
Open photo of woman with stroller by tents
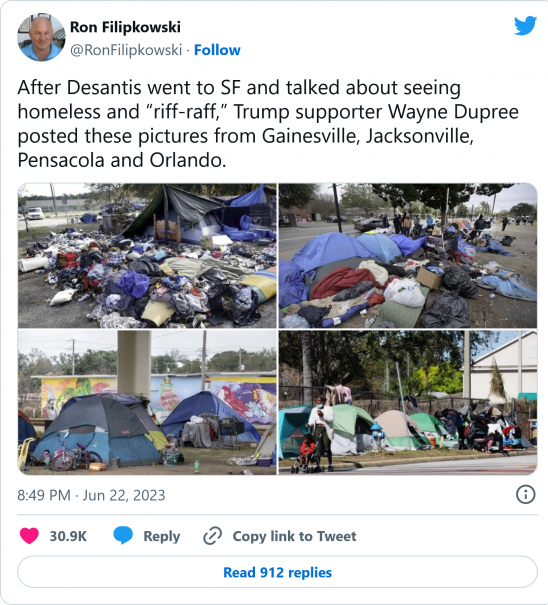pos(408,402)
